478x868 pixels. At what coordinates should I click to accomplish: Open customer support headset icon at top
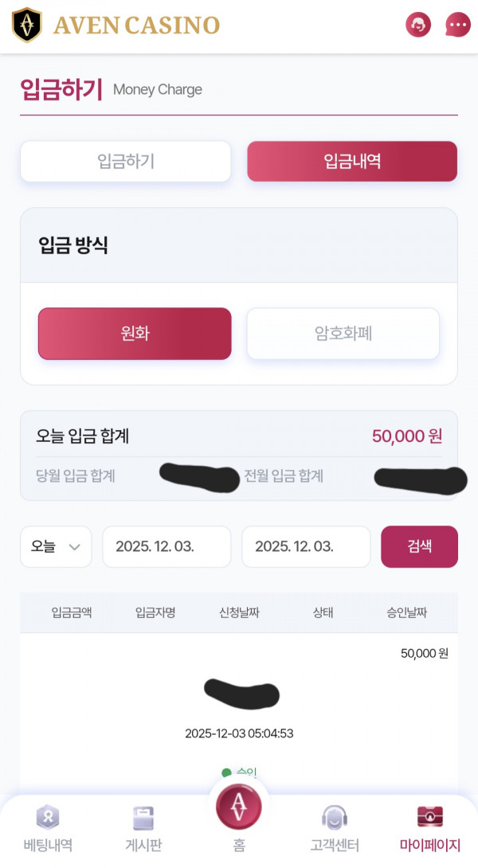point(417,25)
